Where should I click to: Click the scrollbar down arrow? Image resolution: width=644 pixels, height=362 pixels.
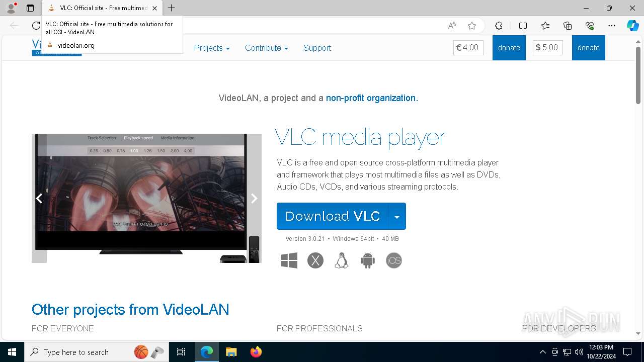638,333
